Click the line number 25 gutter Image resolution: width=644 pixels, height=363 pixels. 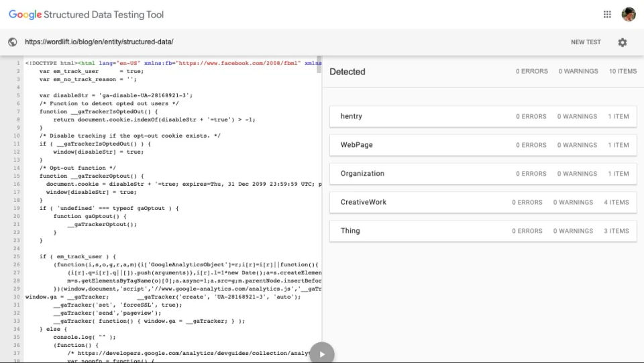click(x=15, y=256)
